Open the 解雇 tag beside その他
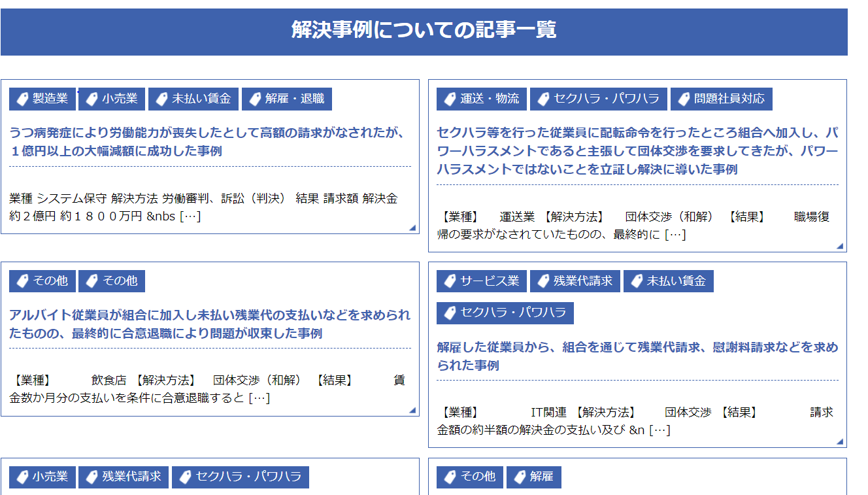The width and height of the screenshot is (868, 495). tap(533, 477)
